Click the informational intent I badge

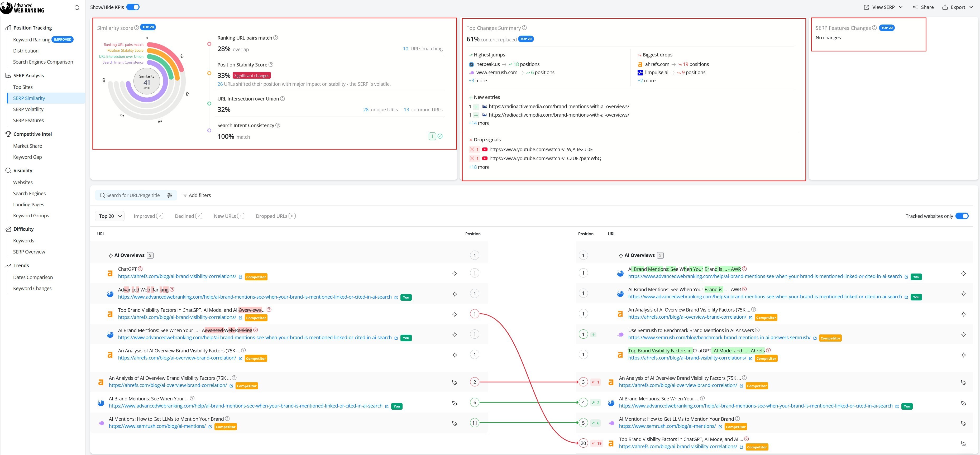pos(432,136)
